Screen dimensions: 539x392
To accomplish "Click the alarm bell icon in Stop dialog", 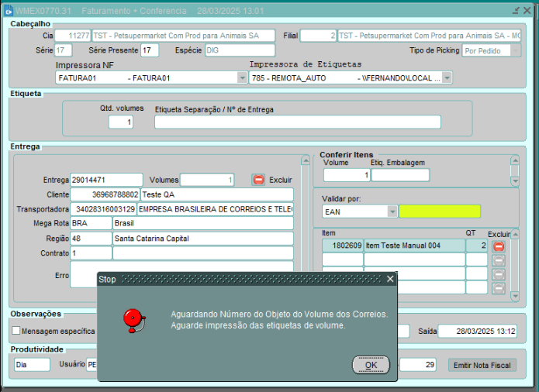I will pyautogui.click(x=136, y=319).
